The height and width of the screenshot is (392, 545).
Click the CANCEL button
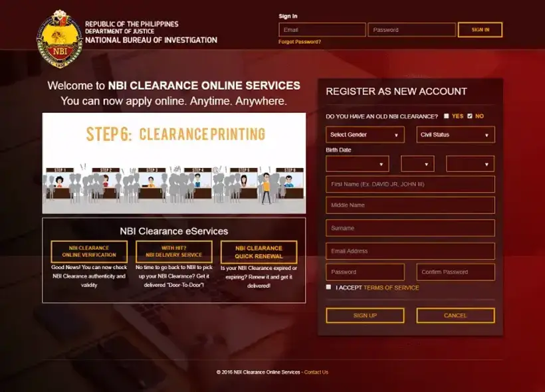(455, 316)
